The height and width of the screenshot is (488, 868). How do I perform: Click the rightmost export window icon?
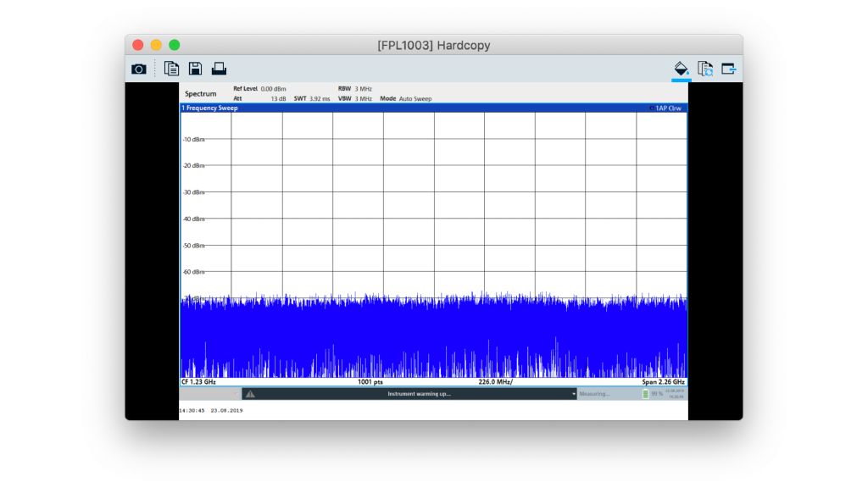click(x=729, y=69)
